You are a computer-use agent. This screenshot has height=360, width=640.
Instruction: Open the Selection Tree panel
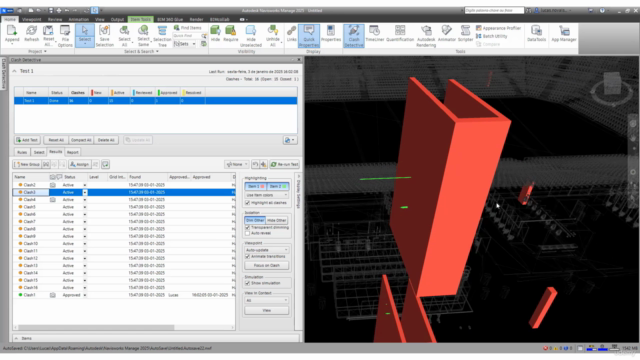(162, 36)
